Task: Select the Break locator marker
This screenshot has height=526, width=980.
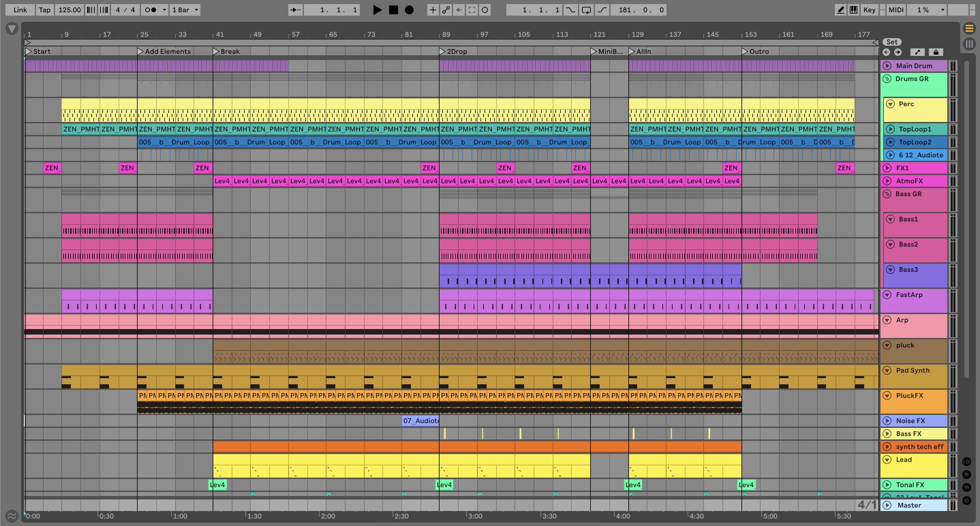Action: [216, 51]
